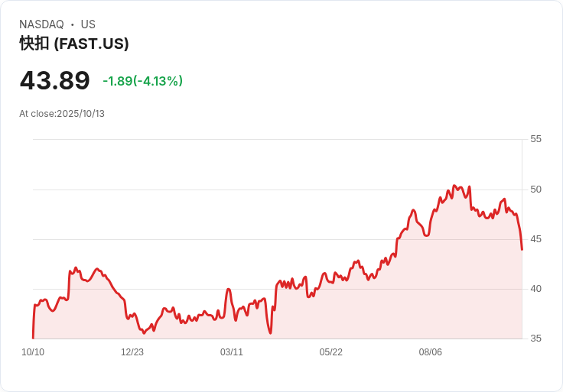563x392 pixels.
Task: Select the 快扣 (FAST.US) stock title
Action: 74,44
